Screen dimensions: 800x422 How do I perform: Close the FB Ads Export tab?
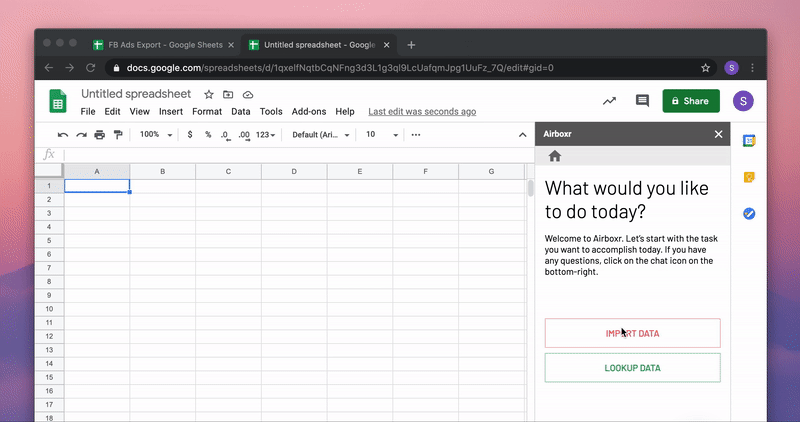click(231, 45)
